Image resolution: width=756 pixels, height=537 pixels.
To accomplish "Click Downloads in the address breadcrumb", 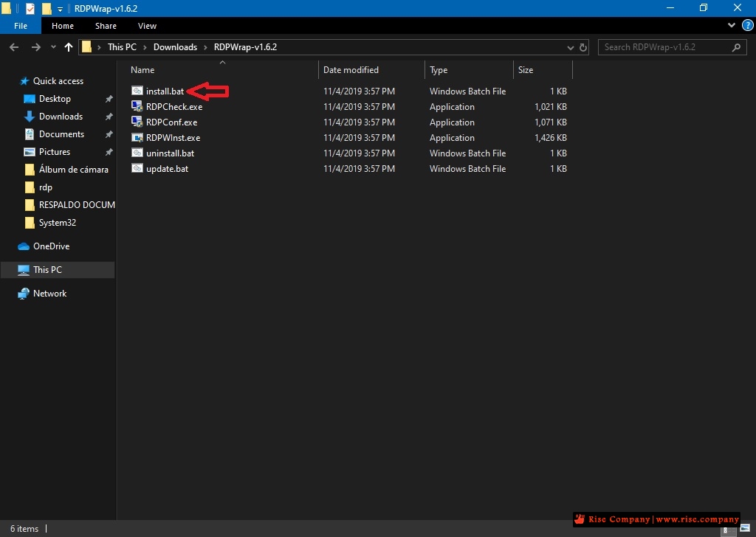I will click(x=176, y=47).
